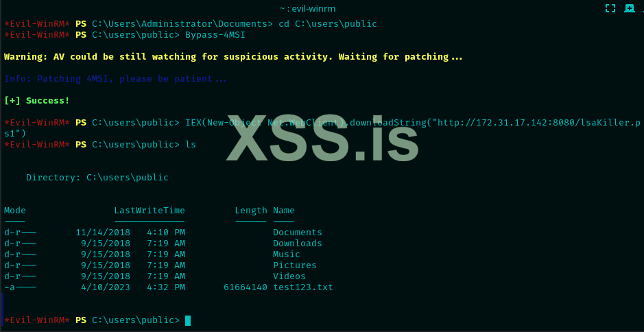Screen dimensions: 644x332
Task: Click the 'ls' command text
Action: [x=191, y=144]
